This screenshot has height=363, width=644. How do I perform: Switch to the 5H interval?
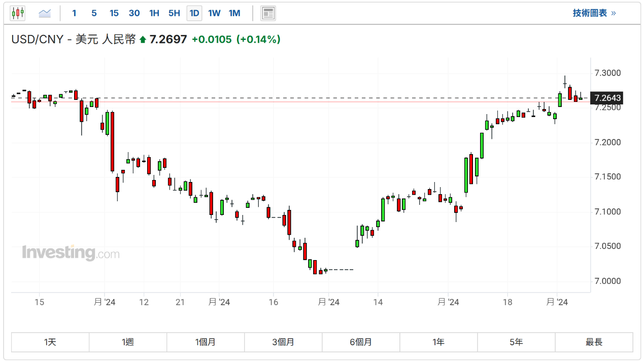pyautogui.click(x=174, y=13)
